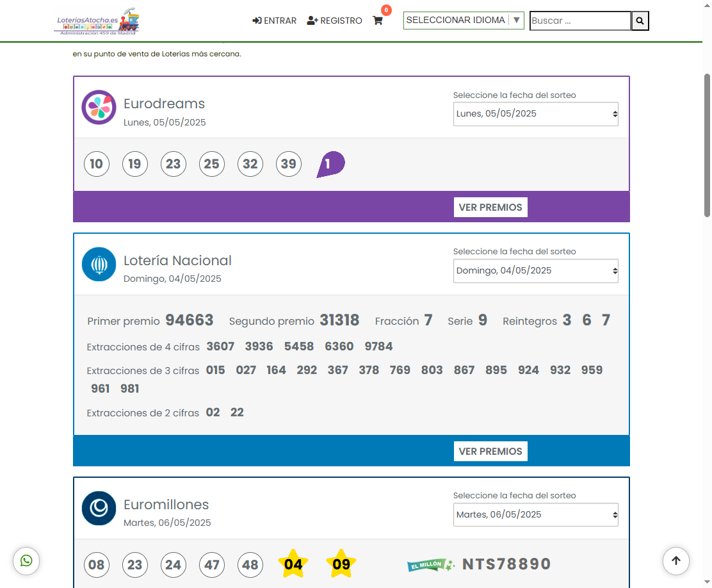
Task: Open the LoteriasAtocha.es train logo
Action: pyautogui.click(x=96, y=21)
